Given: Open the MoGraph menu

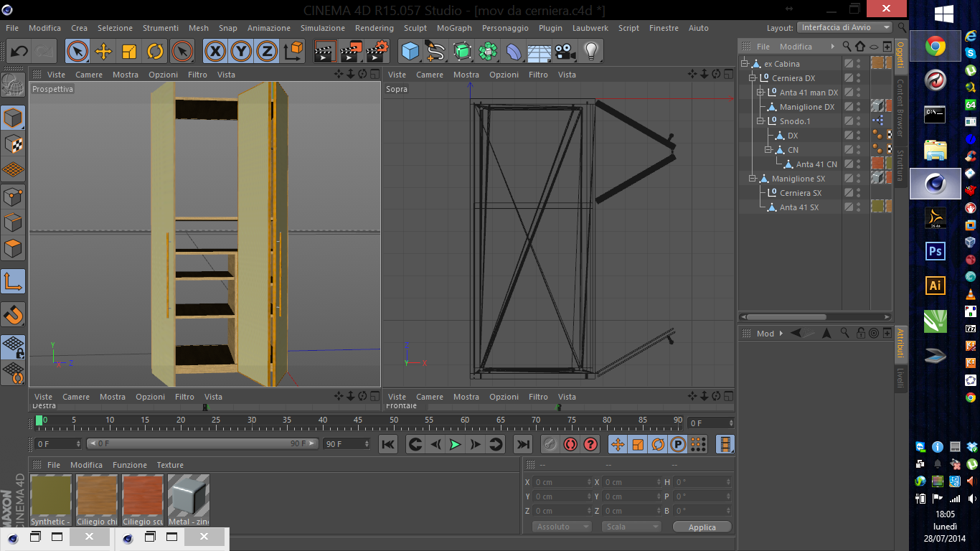Looking at the screenshot, I should (x=454, y=28).
